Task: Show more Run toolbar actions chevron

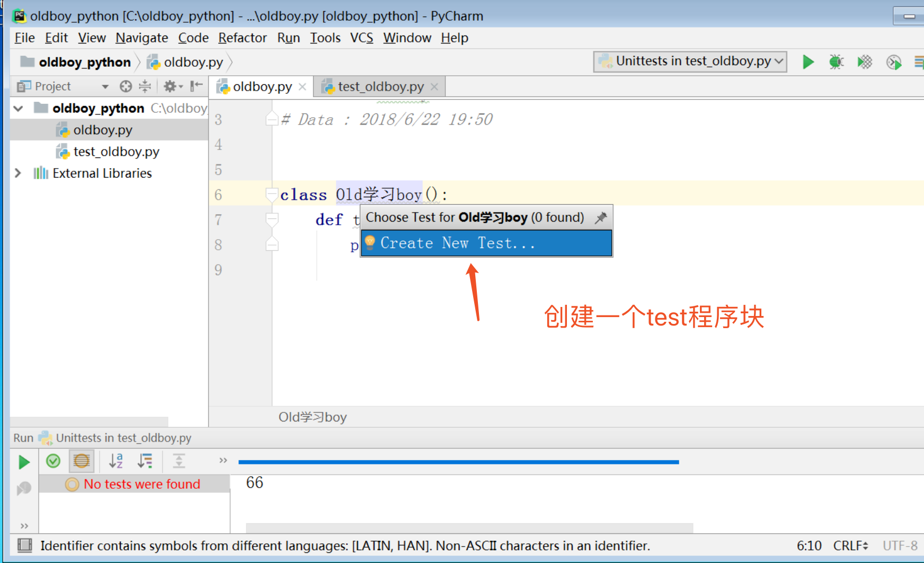Action: click(223, 460)
